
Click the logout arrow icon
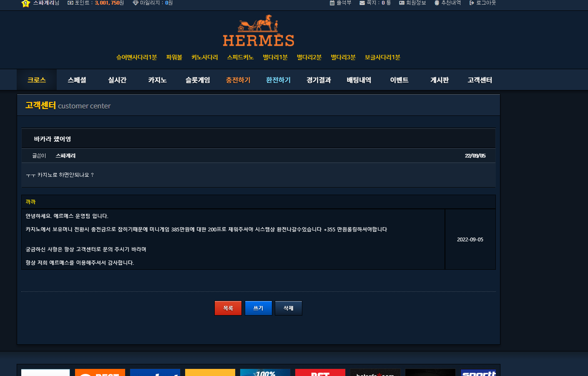[x=472, y=3]
